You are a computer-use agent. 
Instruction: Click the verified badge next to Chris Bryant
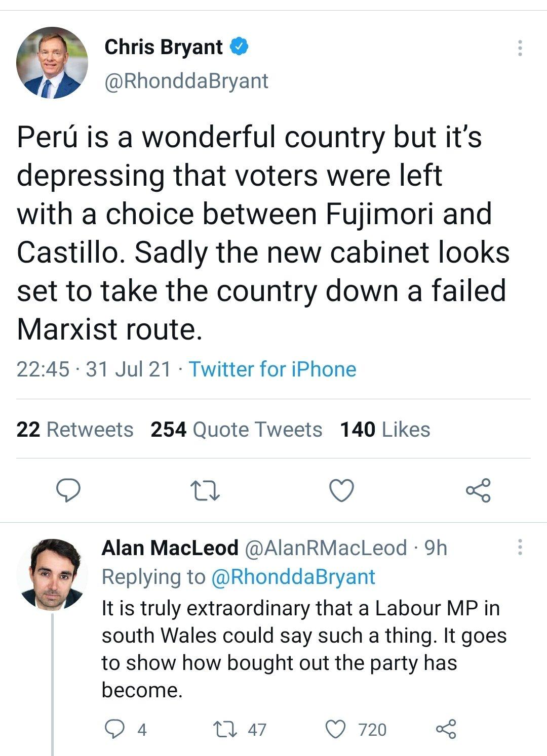click(239, 47)
